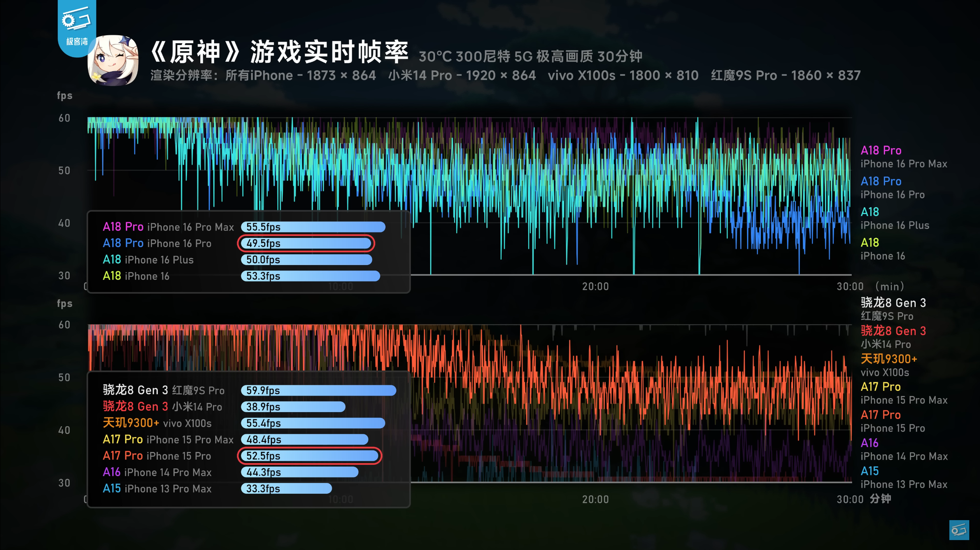
Task: Click 'A18 iPhone 16' label in top table
Action: (x=136, y=276)
